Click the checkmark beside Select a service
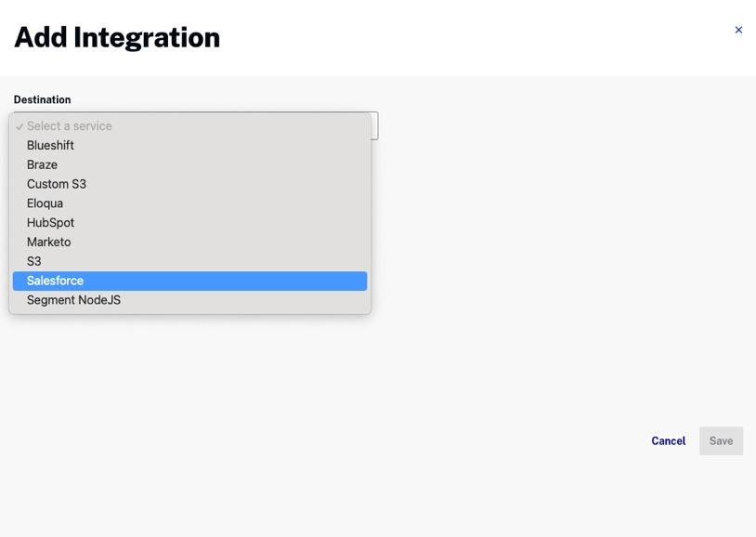This screenshot has width=756, height=537. [20, 126]
